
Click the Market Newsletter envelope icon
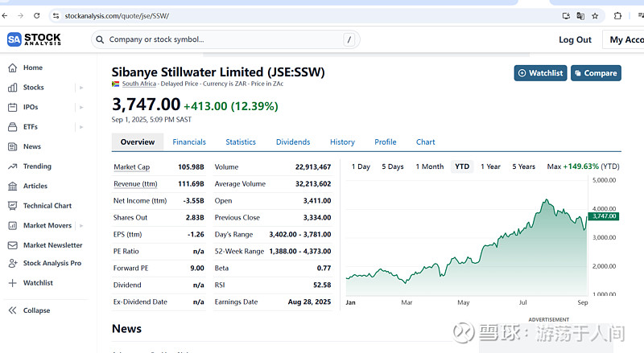point(13,245)
